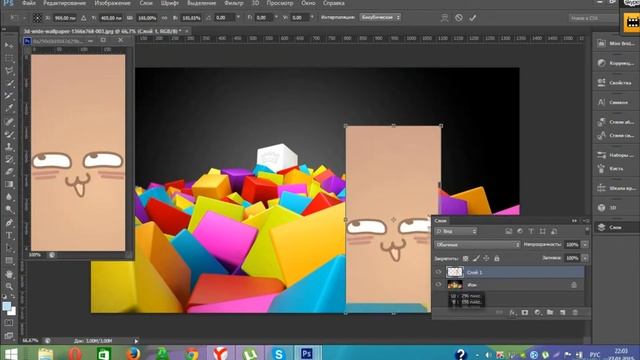640x360 pixels.
Task: Open the Фильтр menu
Action: [233, 3]
